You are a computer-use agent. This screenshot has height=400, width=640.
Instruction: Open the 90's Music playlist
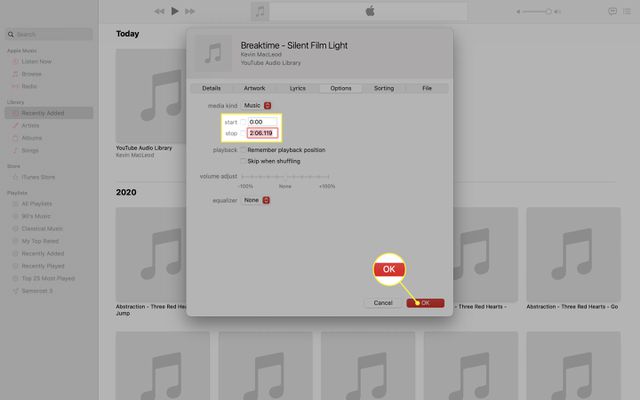(x=36, y=216)
